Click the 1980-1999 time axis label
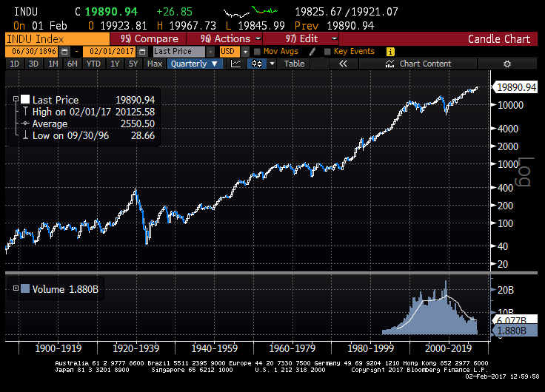This screenshot has height=392, width=545. [370, 348]
